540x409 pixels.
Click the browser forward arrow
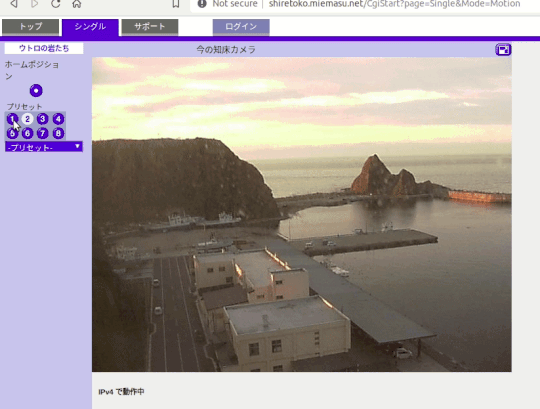coord(34,3)
